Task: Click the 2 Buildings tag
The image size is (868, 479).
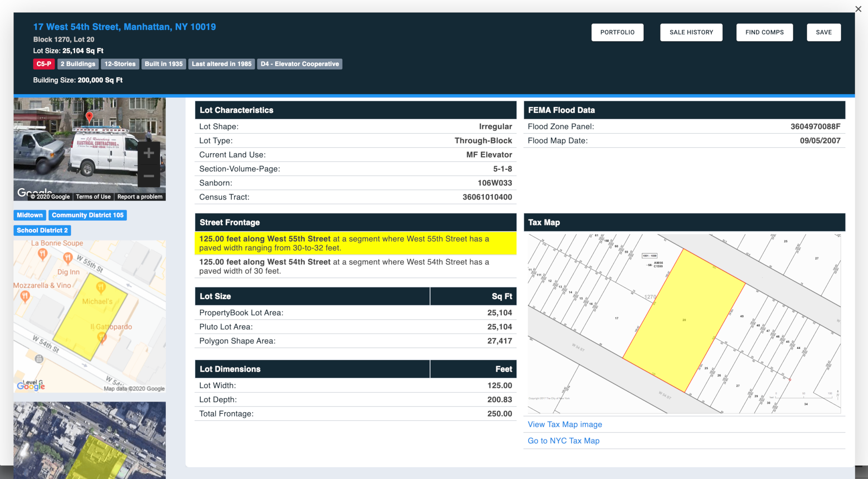Action: (77, 63)
